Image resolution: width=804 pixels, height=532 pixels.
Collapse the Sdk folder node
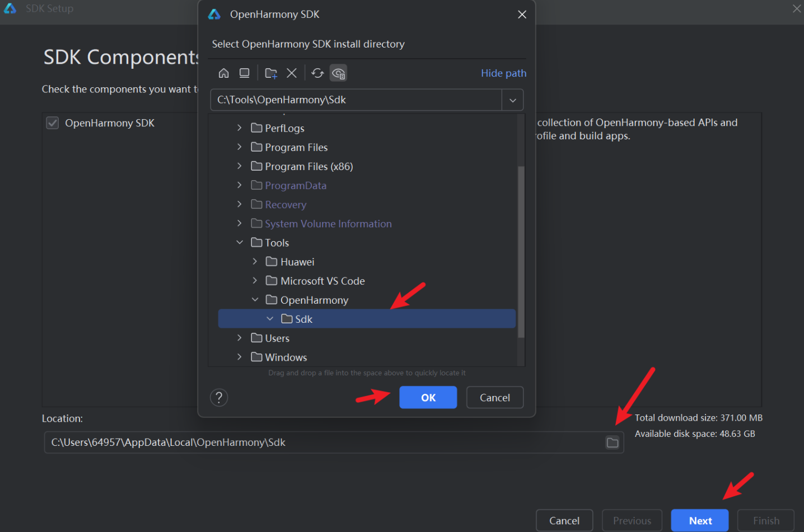270,319
